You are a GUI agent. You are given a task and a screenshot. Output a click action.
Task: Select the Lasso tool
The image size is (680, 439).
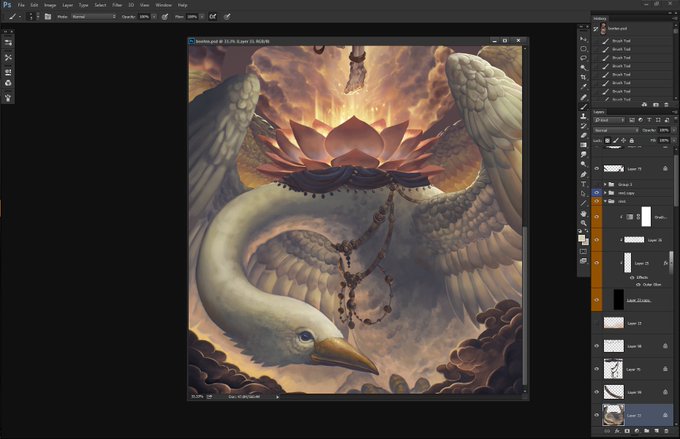[x=584, y=58]
